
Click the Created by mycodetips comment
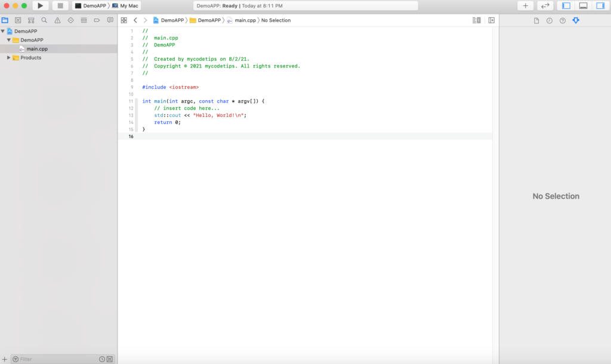(x=196, y=59)
